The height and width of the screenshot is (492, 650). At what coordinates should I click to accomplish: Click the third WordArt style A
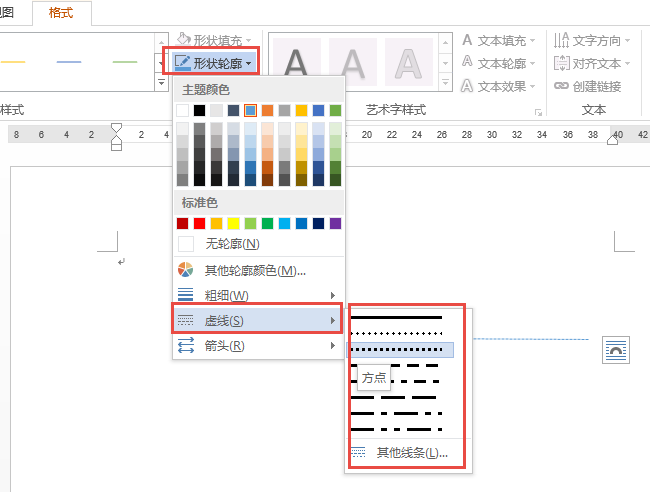(x=409, y=62)
